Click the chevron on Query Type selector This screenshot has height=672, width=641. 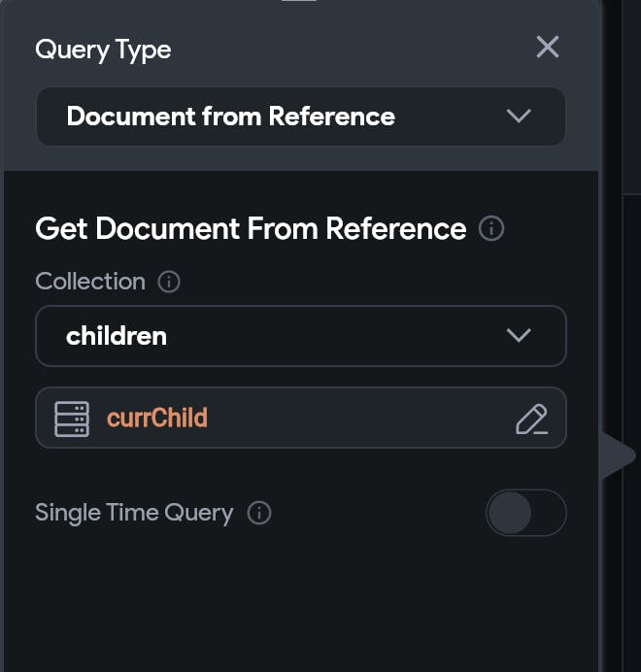(519, 117)
